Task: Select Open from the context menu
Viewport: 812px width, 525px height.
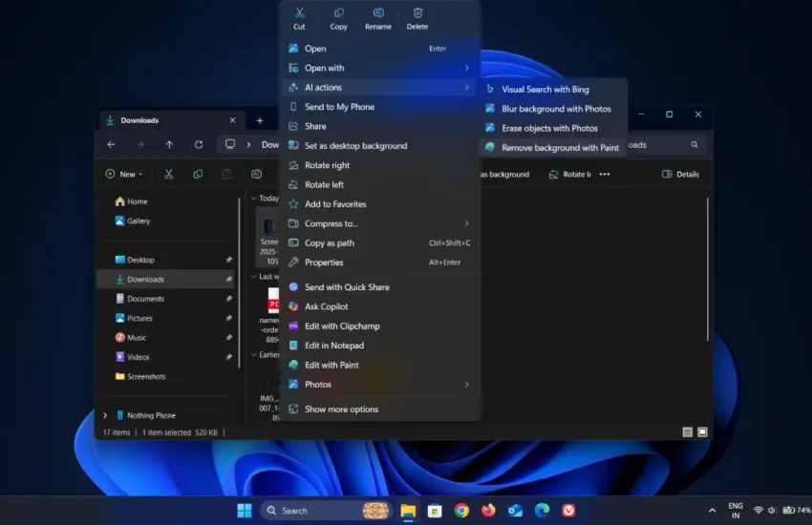Action: [x=379, y=48]
